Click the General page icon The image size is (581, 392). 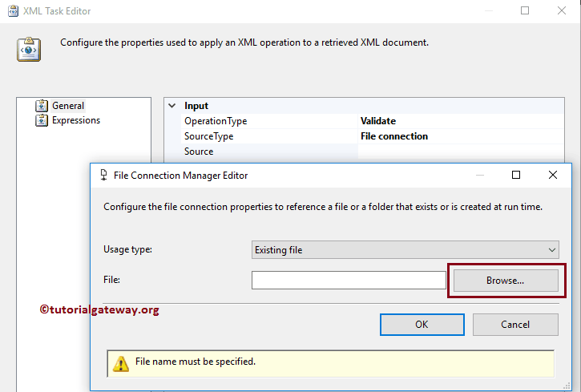pos(42,106)
